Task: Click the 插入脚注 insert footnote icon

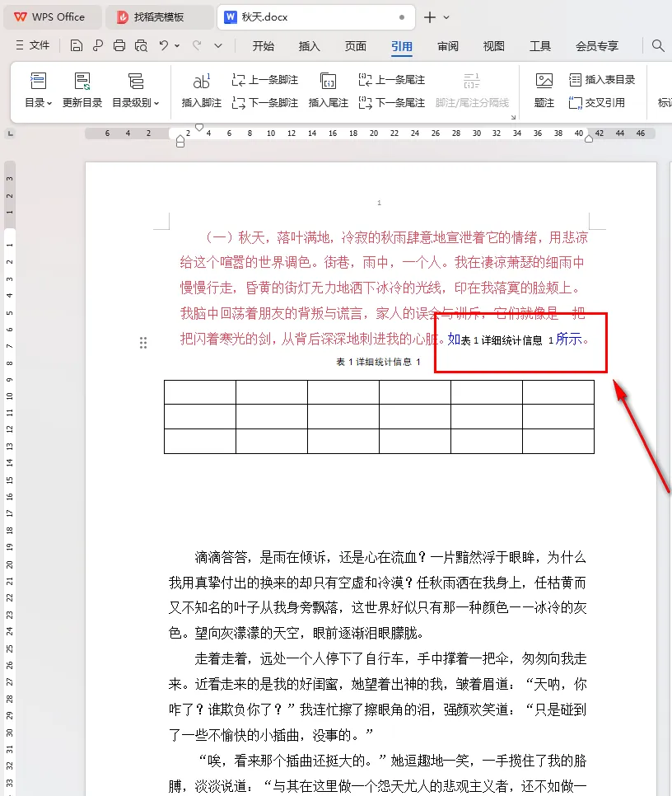Action: [201, 81]
